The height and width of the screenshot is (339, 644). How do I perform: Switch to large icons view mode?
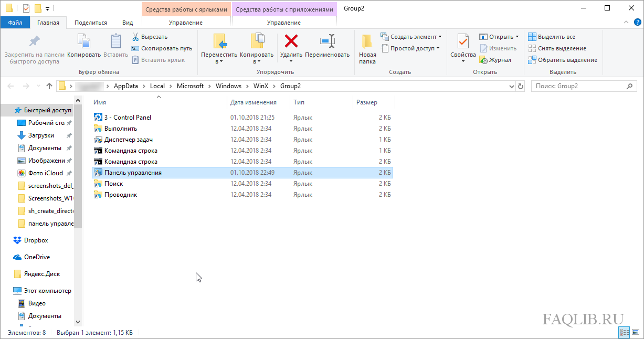636,333
